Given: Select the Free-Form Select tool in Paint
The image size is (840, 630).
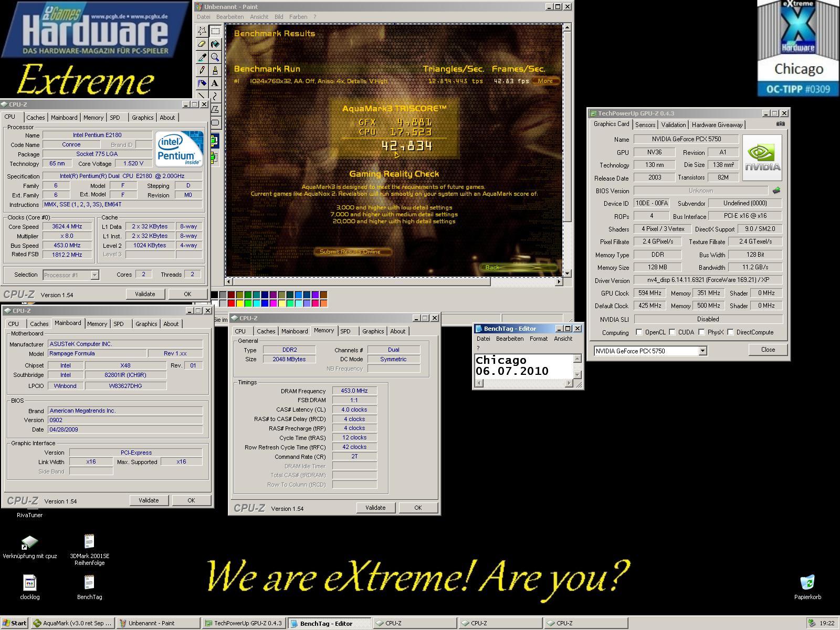Looking at the screenshot, I should (x=202, y=31).
